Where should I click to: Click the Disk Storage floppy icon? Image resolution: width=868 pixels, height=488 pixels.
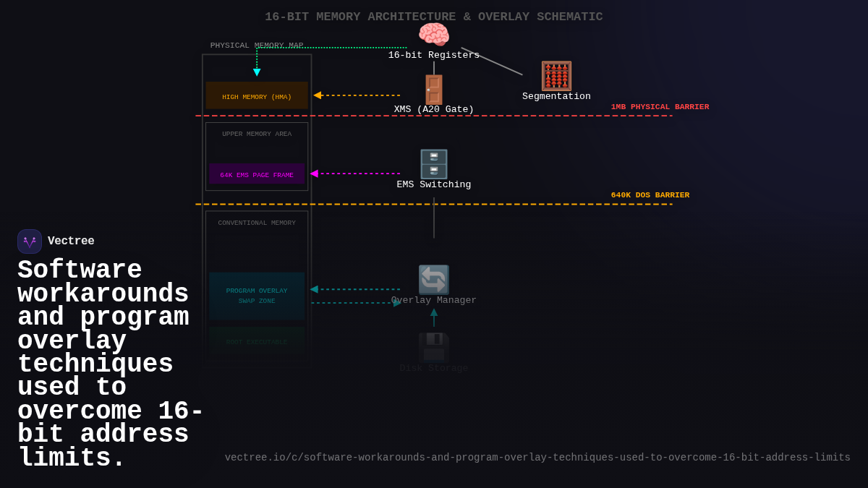(x=433, y=348)
